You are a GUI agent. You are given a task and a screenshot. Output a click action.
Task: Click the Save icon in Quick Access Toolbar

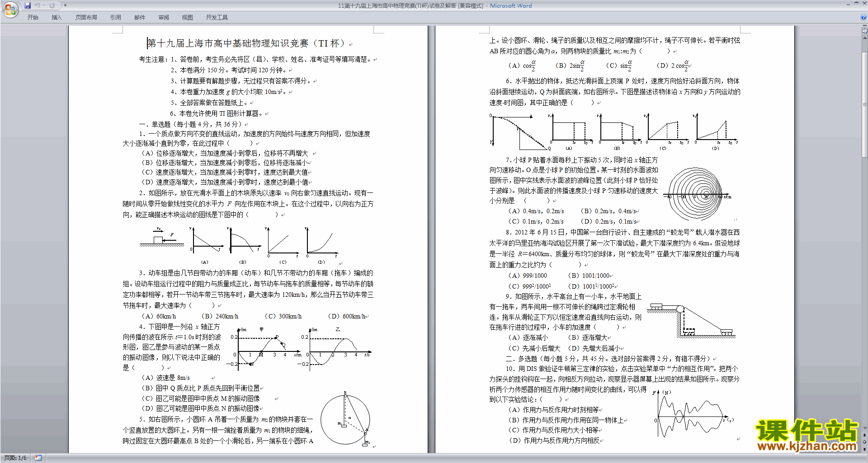[28, 5]
